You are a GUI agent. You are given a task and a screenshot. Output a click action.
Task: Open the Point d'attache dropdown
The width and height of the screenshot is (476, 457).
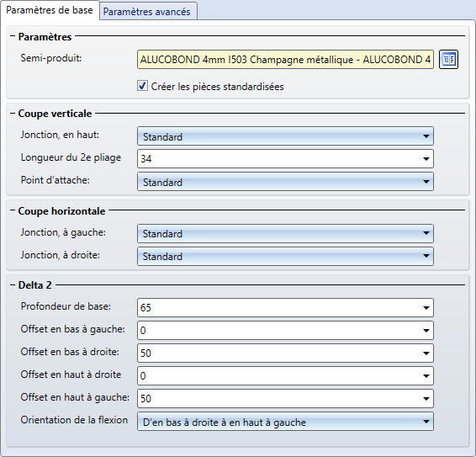pyautogui.click(x=285, y=182)
